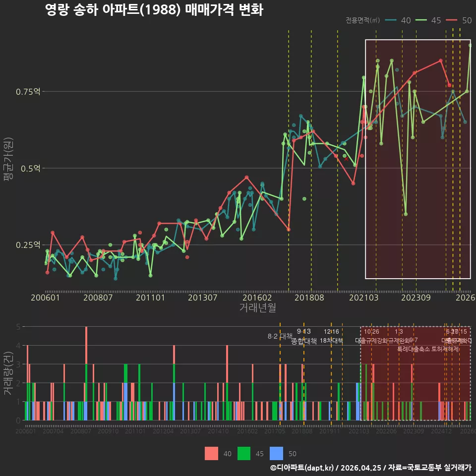
Task: Click the green 45 swatch in bottom legend
Action: [244, 454]
